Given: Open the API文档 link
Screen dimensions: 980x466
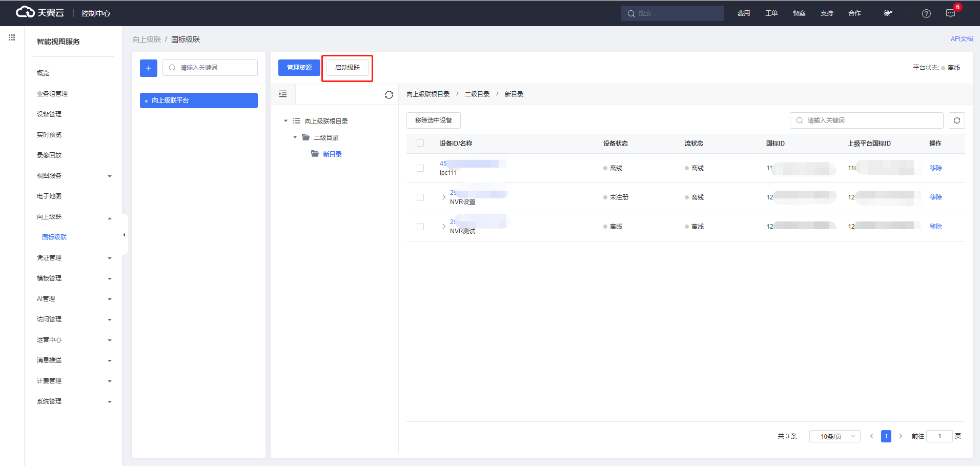Looking at the screenshot, I should coord(961,39).
